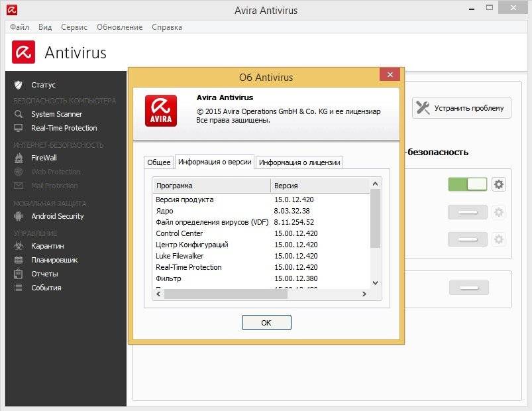Image resolution: width=532 pixels, height=411 pixels.
Task: Click the Web Protection globe icon
Action: [19, 172]
